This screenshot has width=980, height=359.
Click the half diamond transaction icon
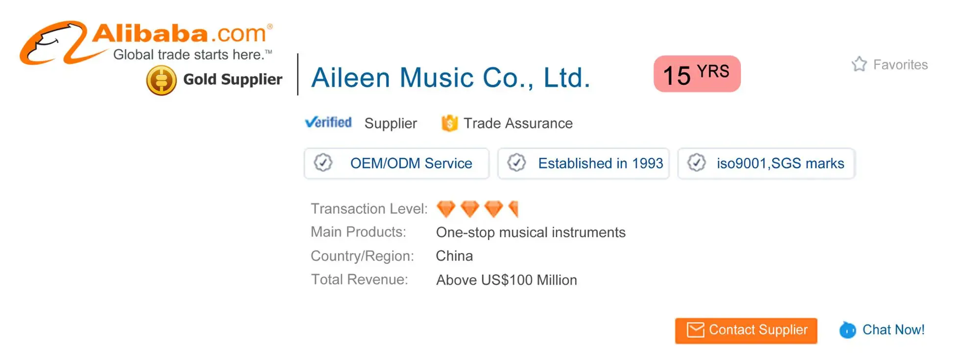pyautogui.click(x=514, y=209)
